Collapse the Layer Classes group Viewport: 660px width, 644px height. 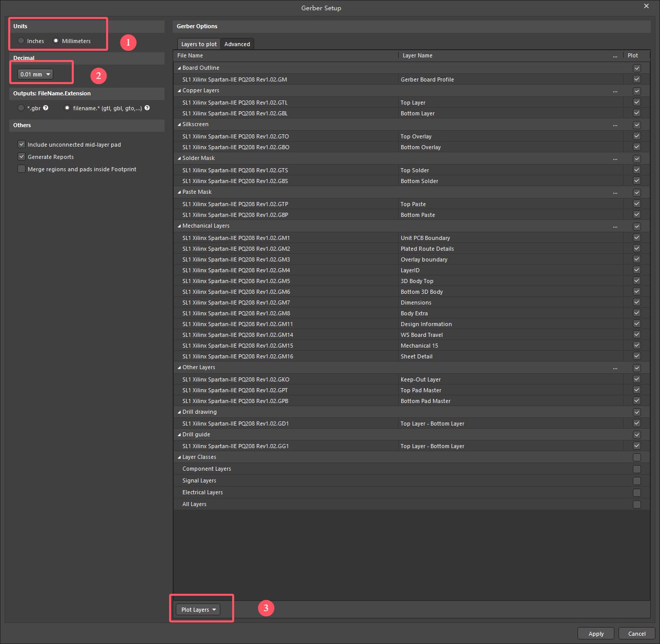(x=179, y=457)
